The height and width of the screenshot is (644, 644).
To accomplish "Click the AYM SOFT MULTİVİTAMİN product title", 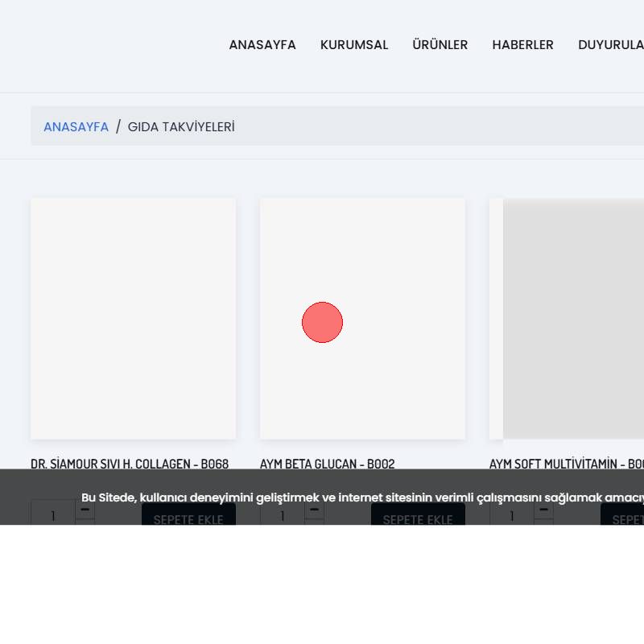I will point(566,464).
